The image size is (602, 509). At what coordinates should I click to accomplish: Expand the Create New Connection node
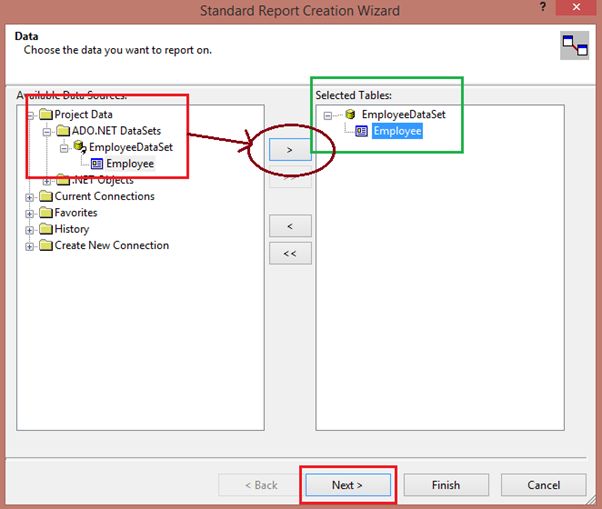tap(30, 247)
